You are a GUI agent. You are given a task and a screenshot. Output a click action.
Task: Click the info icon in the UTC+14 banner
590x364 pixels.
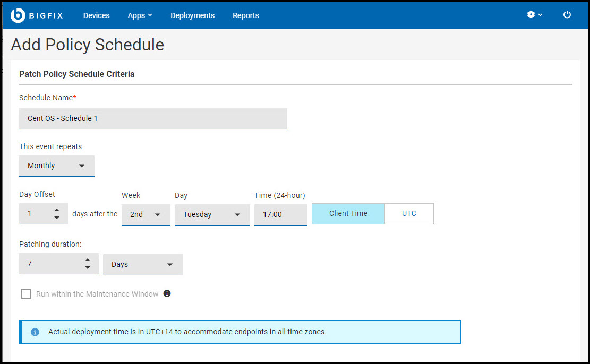[x=35, y=332]
